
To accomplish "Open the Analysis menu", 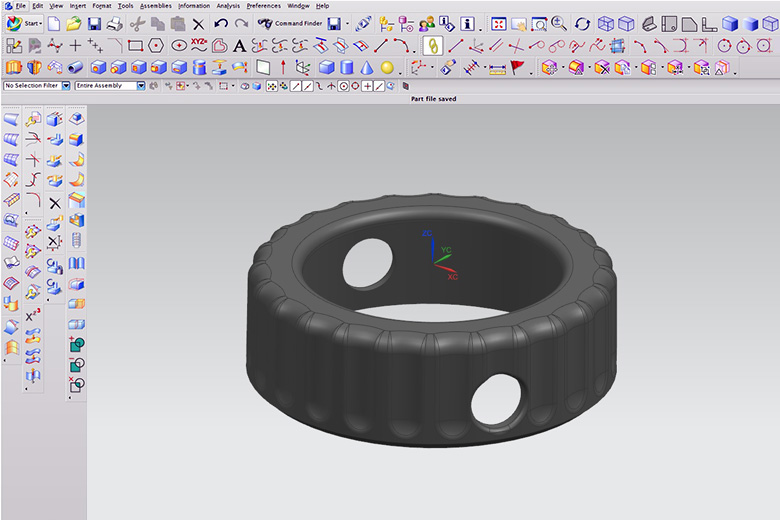I will point(228,6).
